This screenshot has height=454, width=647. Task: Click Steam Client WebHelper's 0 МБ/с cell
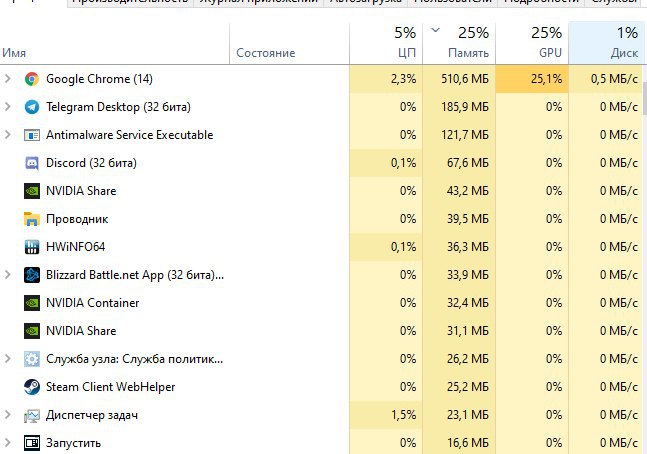pyautogui.click(x=605, y=387)
